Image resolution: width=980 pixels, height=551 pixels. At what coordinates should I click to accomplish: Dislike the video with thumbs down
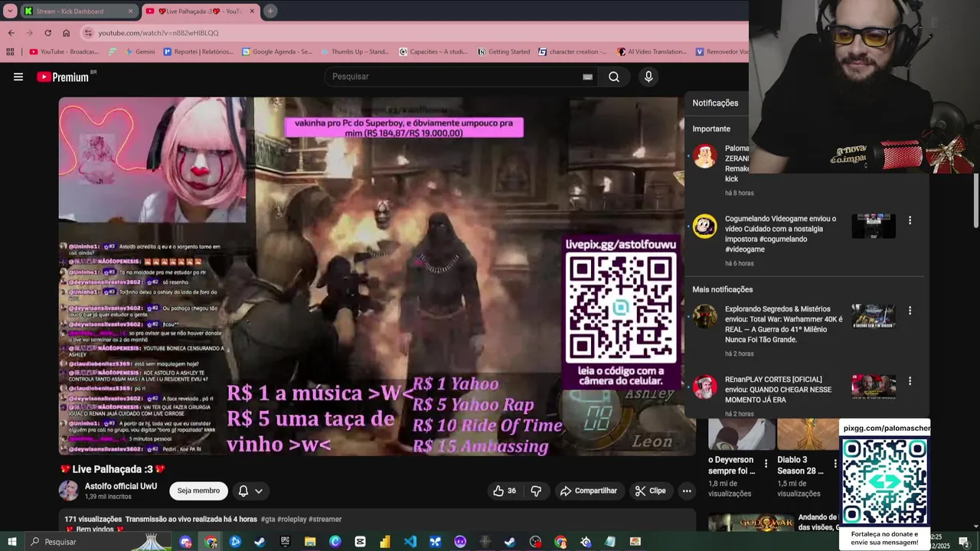point(536,491)
